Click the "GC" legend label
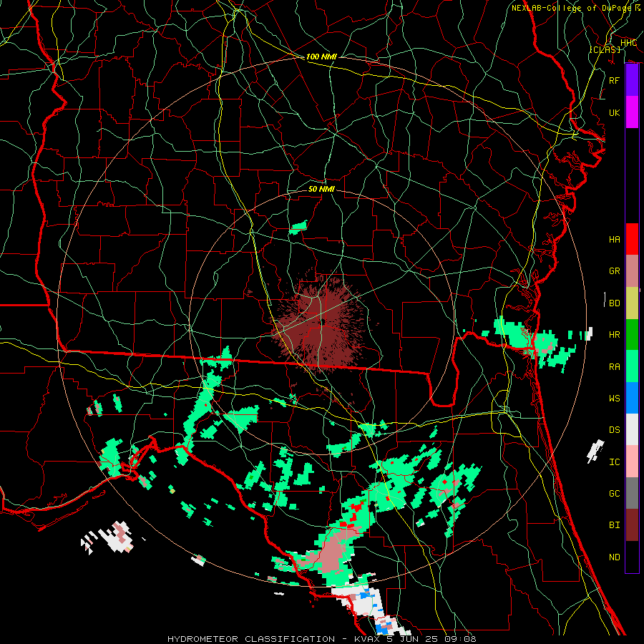Screen dimensions: 644x644 (615, 494)
